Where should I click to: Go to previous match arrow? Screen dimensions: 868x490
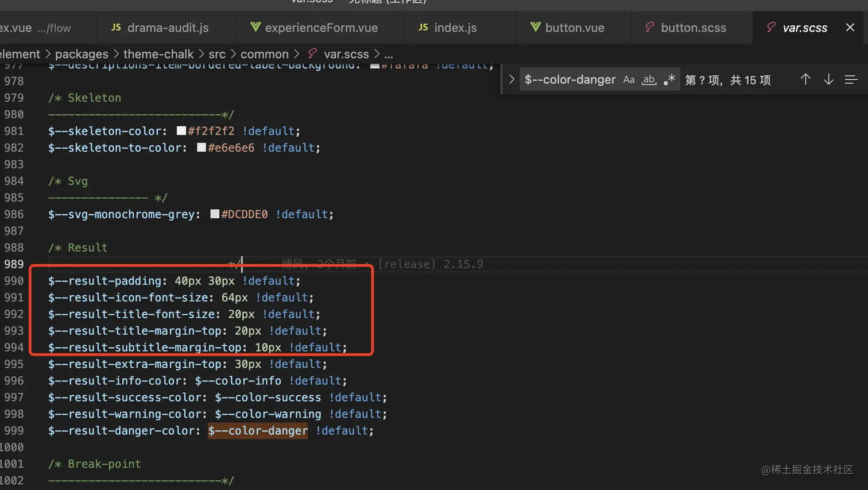click(x=805, y=79)
